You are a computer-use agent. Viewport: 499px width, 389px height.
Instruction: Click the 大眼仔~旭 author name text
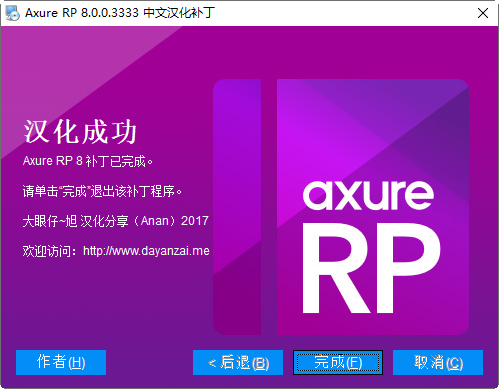click(50, 221)
